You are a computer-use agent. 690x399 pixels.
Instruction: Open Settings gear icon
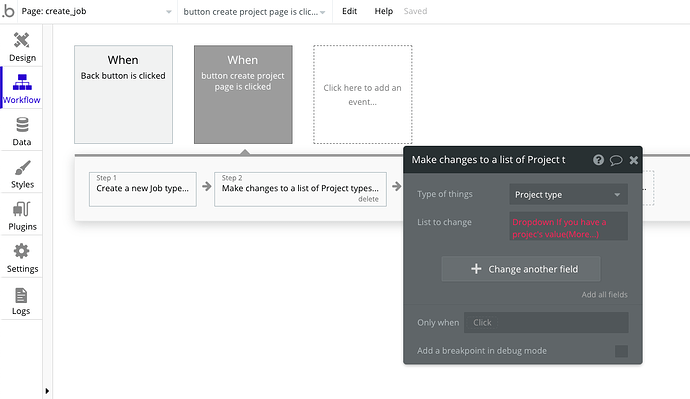[22, 251]
